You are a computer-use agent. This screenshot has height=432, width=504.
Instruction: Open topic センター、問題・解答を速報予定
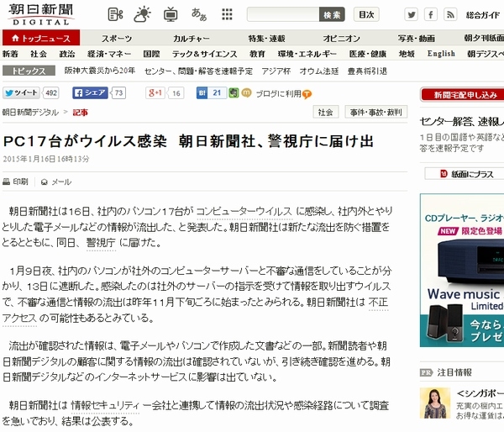[x=198, y=71]
